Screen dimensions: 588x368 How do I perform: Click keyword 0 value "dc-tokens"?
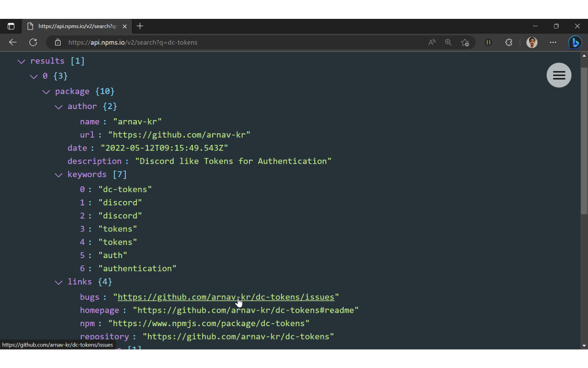(125, 190)
